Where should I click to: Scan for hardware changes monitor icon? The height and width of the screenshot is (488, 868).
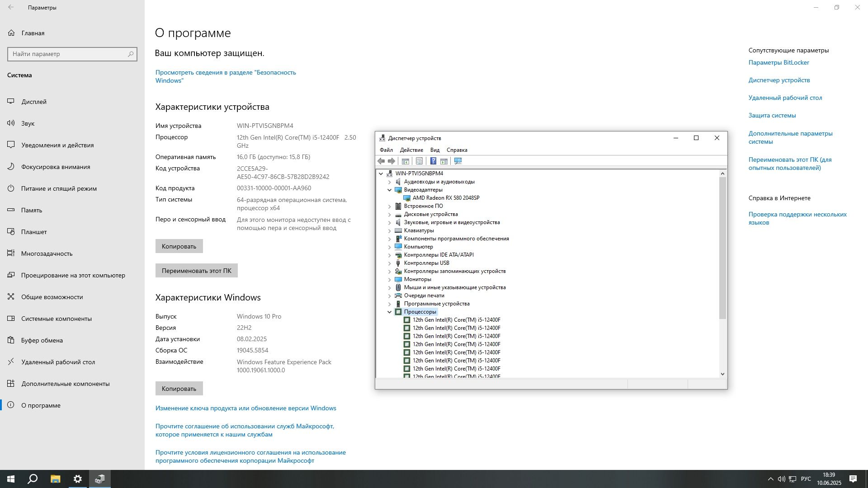tap(458, 161)
